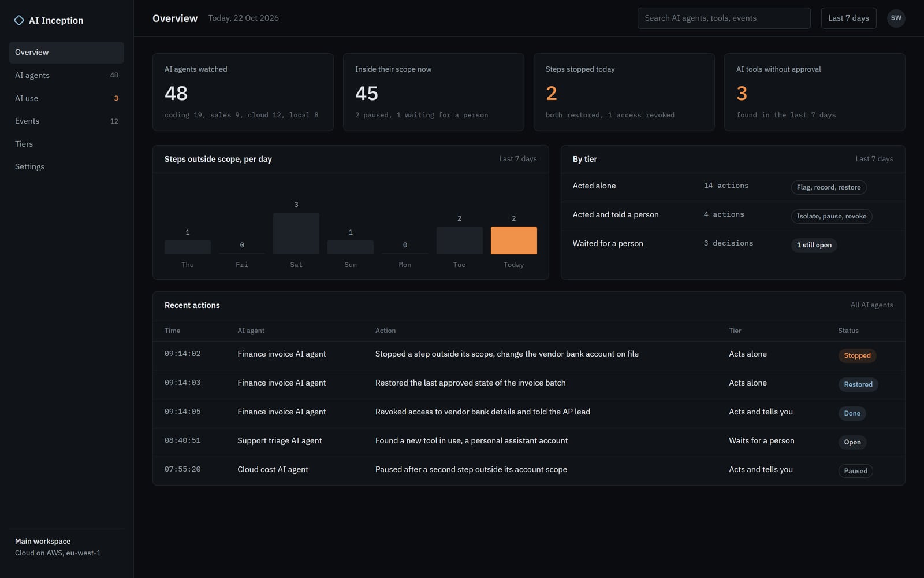
Task: Open the All AI agents link
Action: pyautogui.click(x=871, y=305)
